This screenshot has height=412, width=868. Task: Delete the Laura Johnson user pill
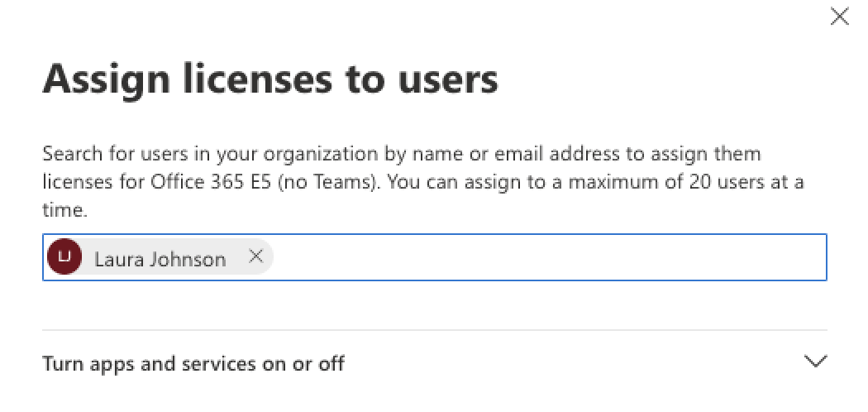click(x=255, y=256)
